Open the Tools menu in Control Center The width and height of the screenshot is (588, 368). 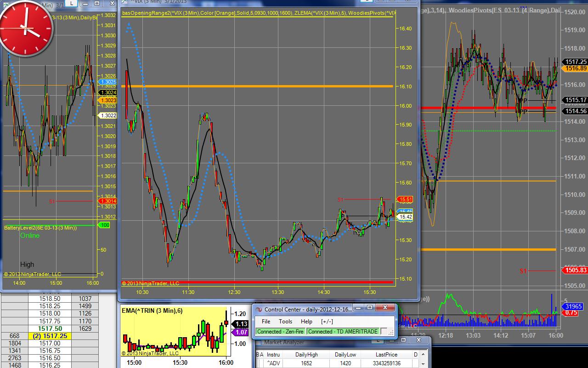(x=285, y=322)
